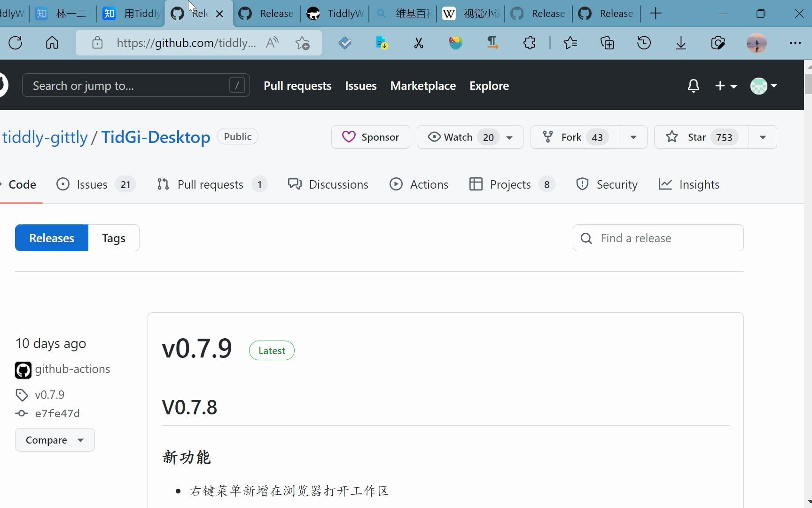This screenshot has height=508, width=812.
Task: Focus the Search or jump to field
Action: [136, 86]
